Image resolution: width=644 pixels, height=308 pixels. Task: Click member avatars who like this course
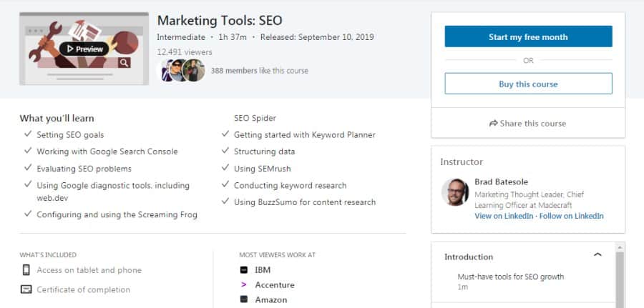[183, 71]
